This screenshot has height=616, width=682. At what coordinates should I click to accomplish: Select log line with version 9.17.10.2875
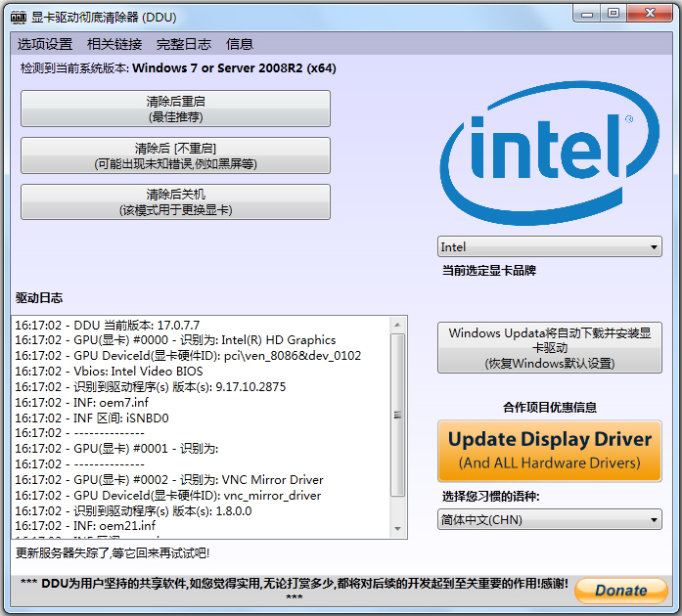(151, 387)
